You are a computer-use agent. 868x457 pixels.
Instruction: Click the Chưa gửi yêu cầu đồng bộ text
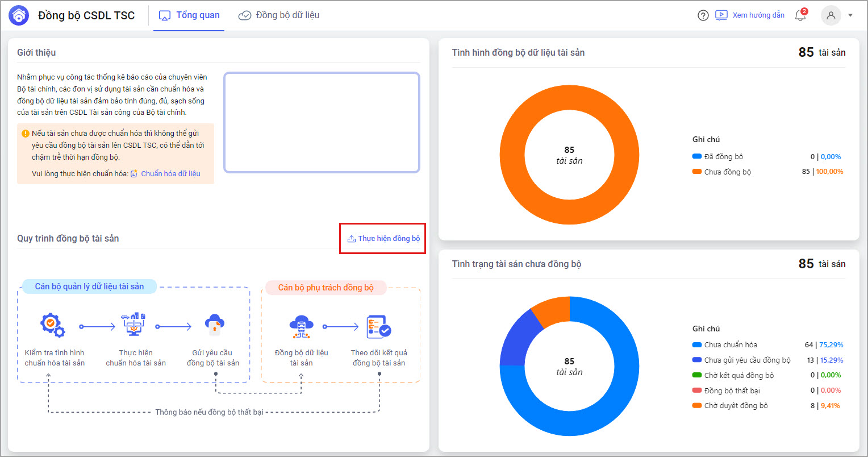(748, 360)
